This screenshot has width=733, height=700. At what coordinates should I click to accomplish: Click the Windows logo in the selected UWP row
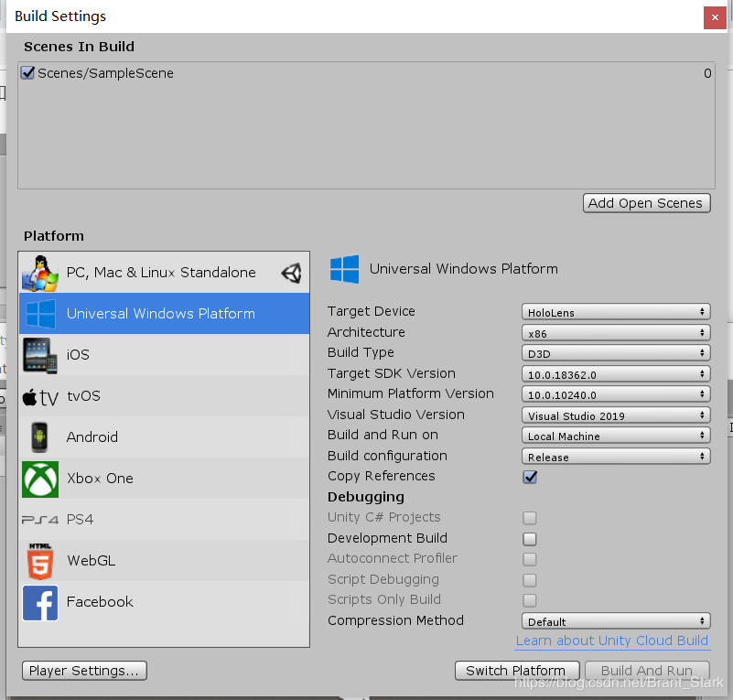point(40,314)
